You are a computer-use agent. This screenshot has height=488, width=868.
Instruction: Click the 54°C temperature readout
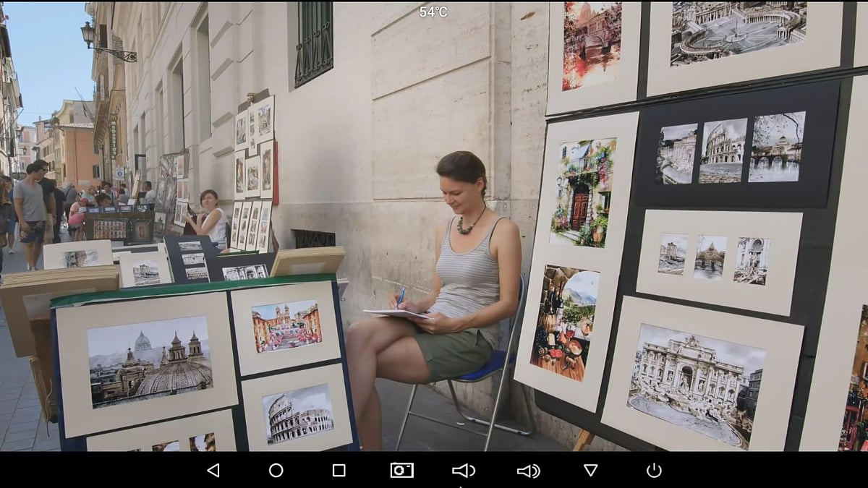[x=433, y=12]
